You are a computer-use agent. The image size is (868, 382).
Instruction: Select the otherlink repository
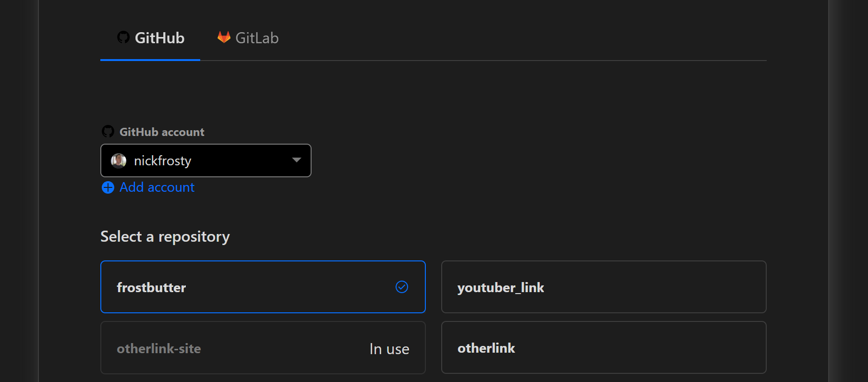coord(603,347)
